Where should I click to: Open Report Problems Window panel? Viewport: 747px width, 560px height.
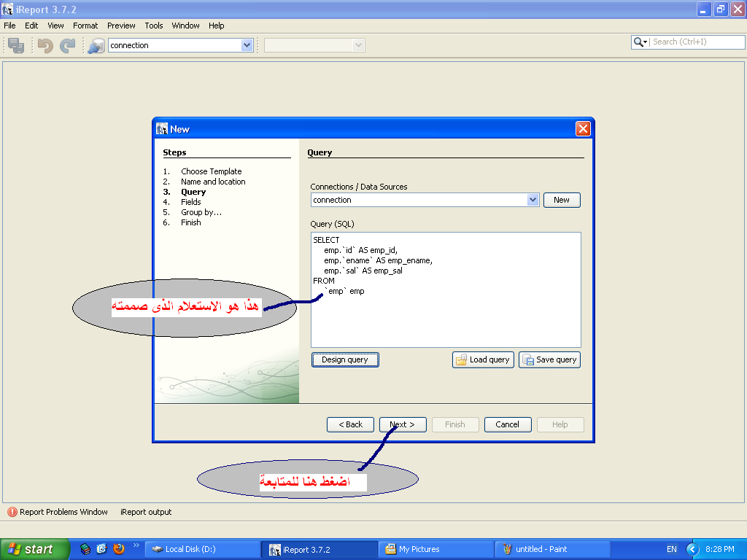58,512
